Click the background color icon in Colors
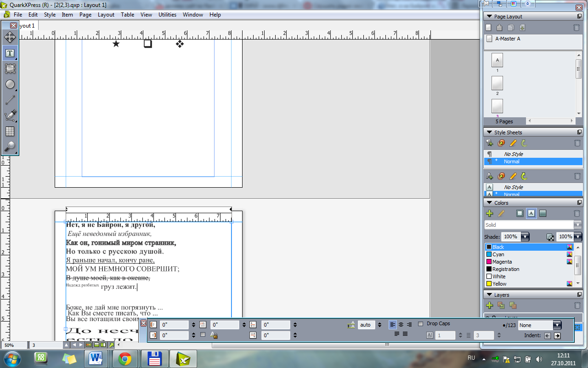Image resolution: width=588 pixels, height=368 pixels. 543,213
